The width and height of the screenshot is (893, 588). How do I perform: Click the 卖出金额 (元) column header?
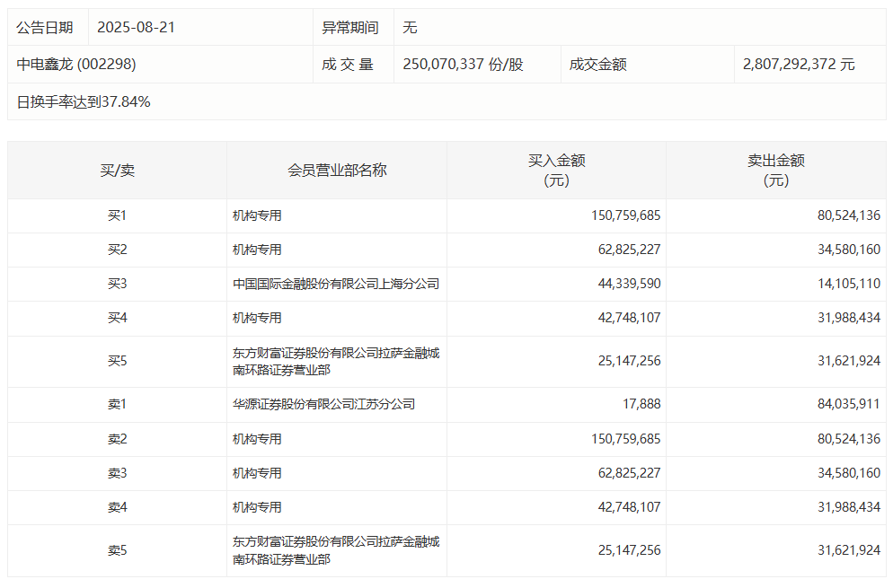pos(776,170)
